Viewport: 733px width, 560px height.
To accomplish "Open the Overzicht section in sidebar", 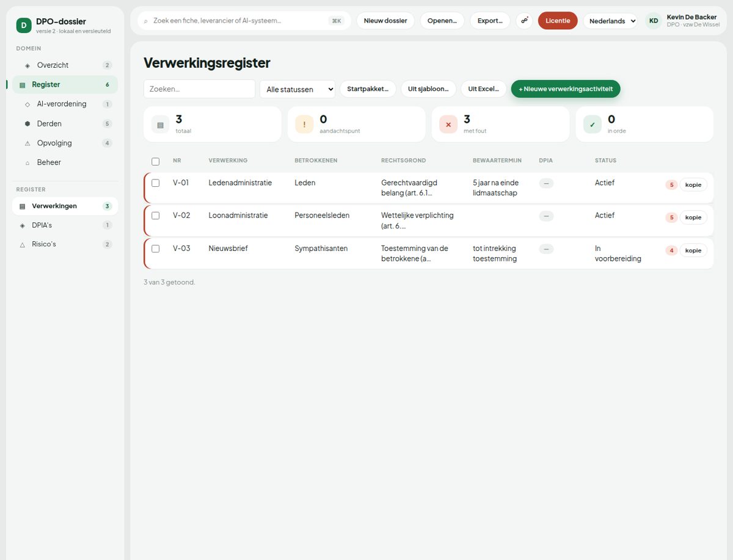I will (x=65, y=65).
